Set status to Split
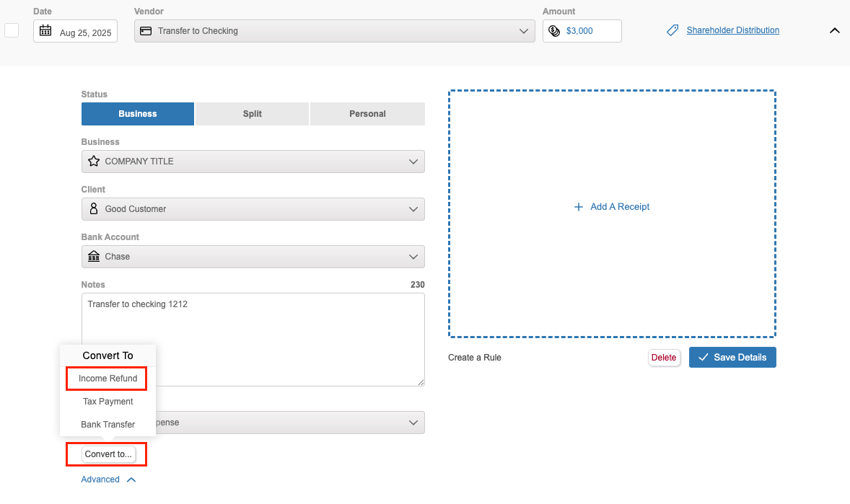850x504 pixels. tap(252, 114)
